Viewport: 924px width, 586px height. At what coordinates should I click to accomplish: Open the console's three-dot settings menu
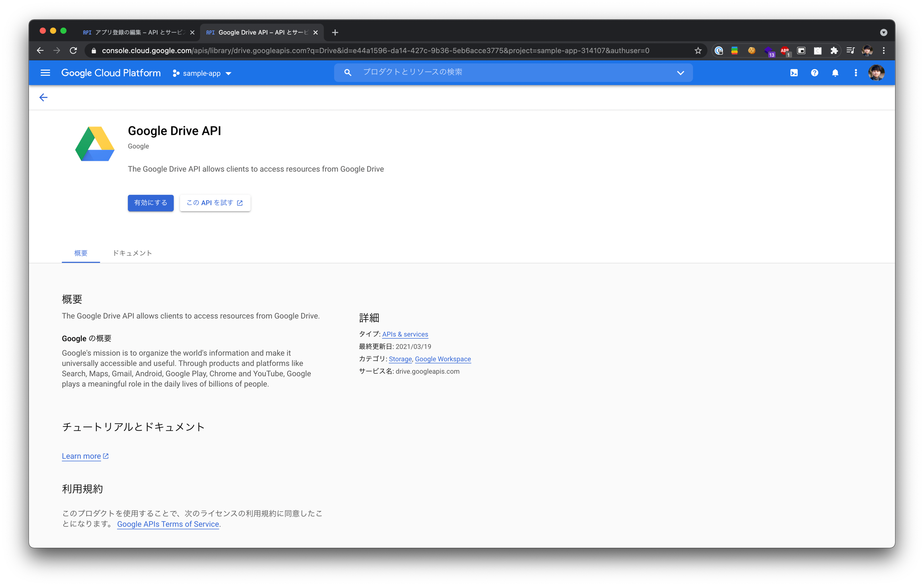855,73
